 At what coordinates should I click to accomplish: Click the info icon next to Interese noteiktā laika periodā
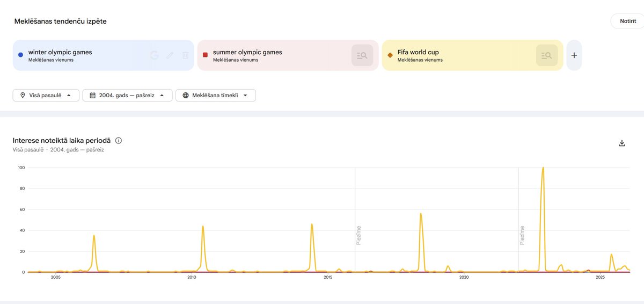coord(119,141)
